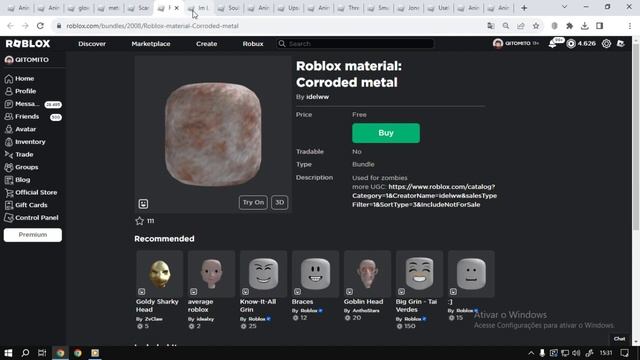Open the Robux menu

coord(253,44)
